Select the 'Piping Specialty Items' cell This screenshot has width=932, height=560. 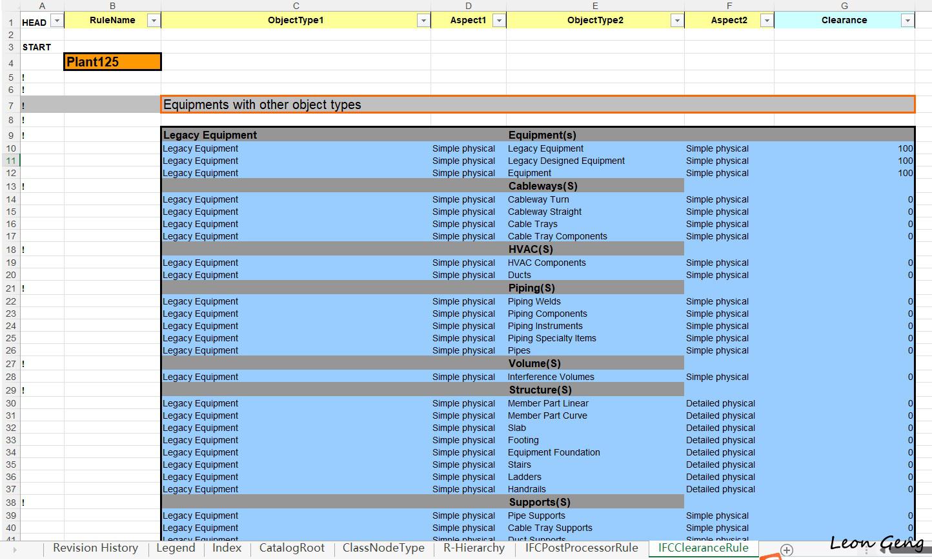coord(595,338)
